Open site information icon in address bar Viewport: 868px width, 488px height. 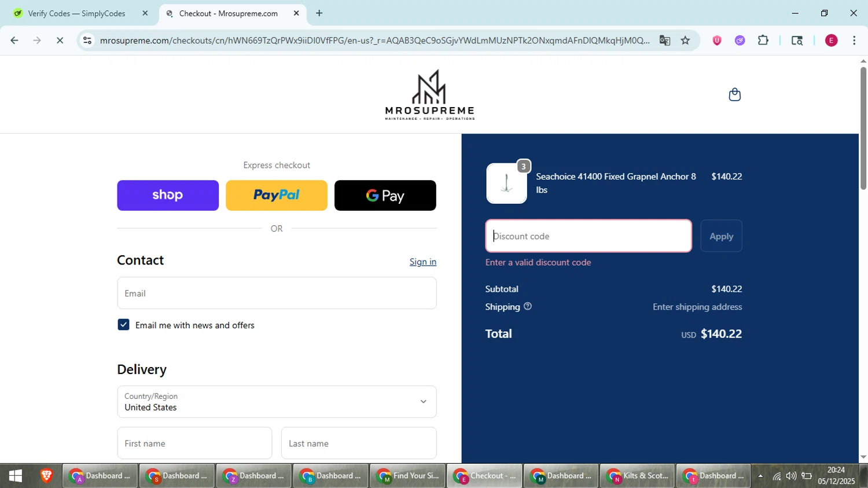point(87,41)
